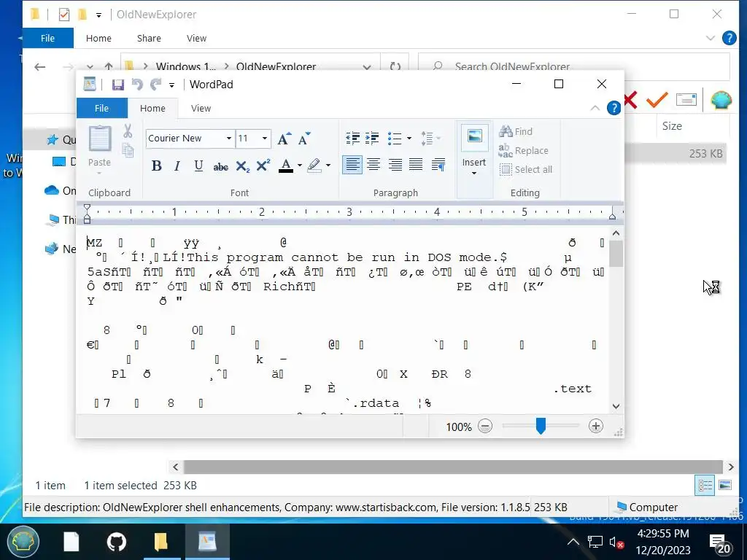Decrease paragraph indent
The image size is (747, 560).
352,139
